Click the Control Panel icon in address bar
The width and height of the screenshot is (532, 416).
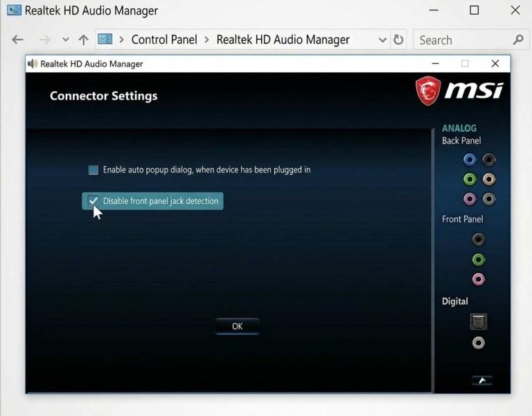click(105, 39)
